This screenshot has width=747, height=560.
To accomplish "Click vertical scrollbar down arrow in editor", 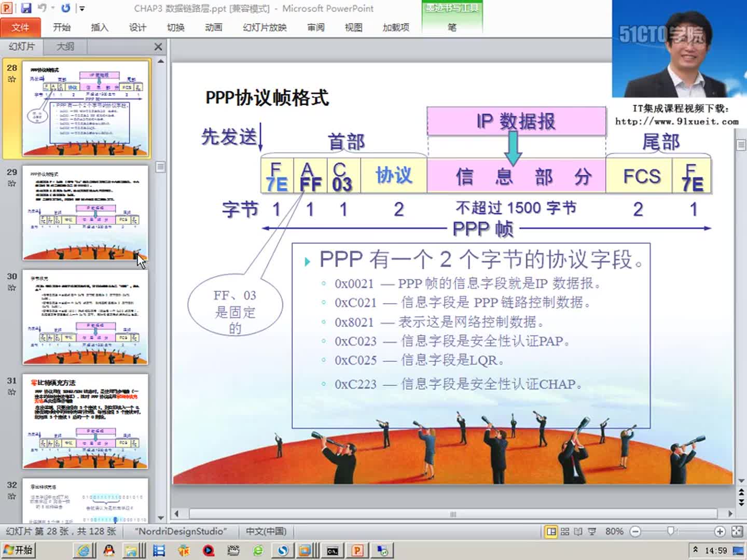I will click(x=741, y=481).
